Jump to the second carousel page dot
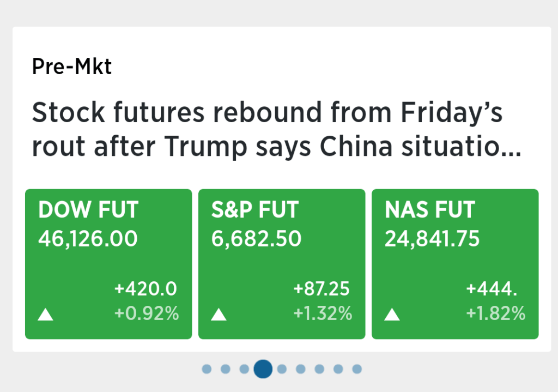The height and width of the screenshot is (392, 558). [x=226, y=369]
